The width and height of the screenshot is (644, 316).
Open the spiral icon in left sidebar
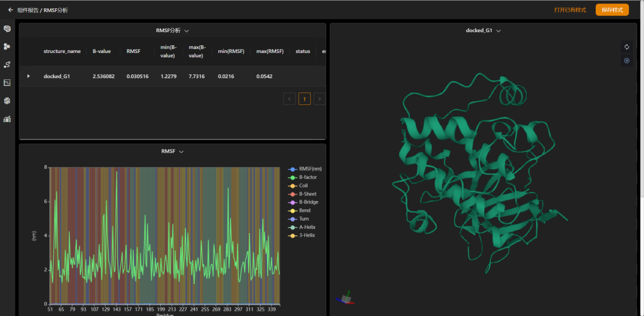[7, 29]
